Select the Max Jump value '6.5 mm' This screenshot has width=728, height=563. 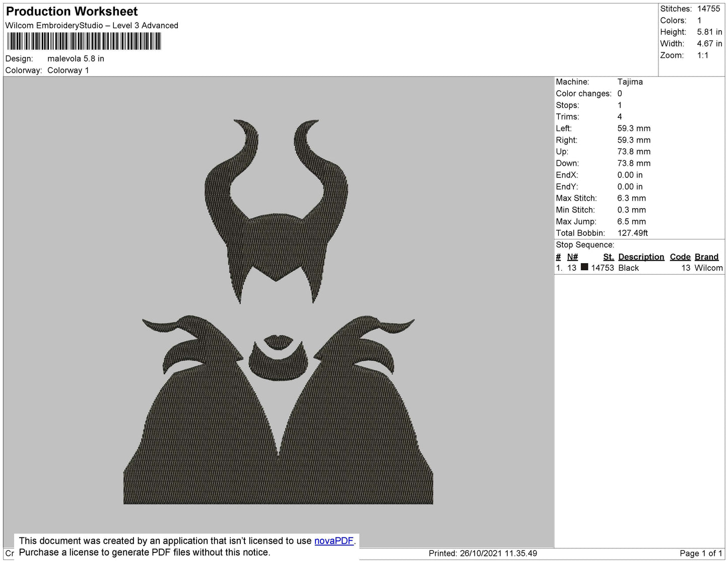(x=631, y=221)
